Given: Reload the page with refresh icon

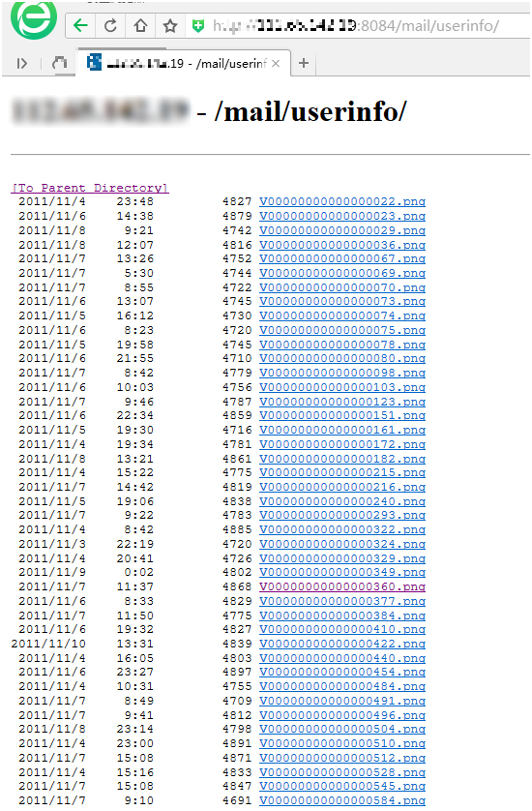Looking at the screenshot, I should [110, 25].
